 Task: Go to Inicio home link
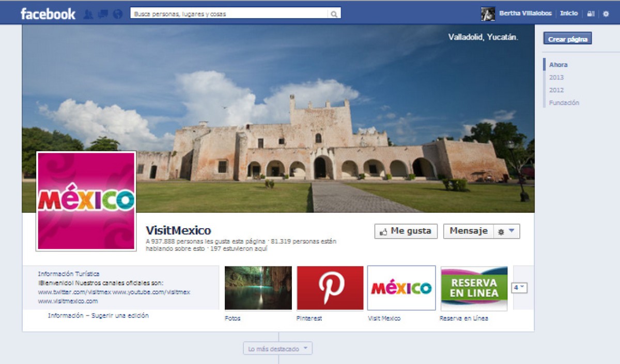click(x=569, y=13)
